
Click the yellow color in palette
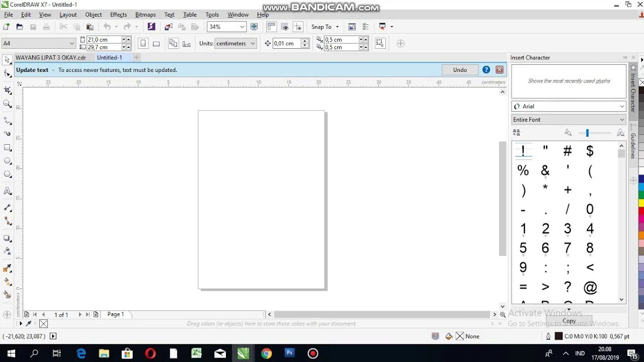coord(641,203)
